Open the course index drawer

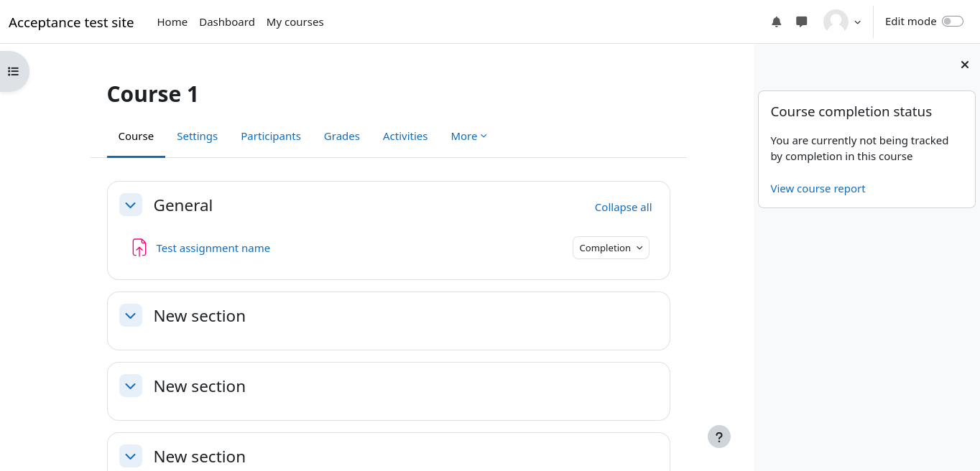(x=13, y=71)
